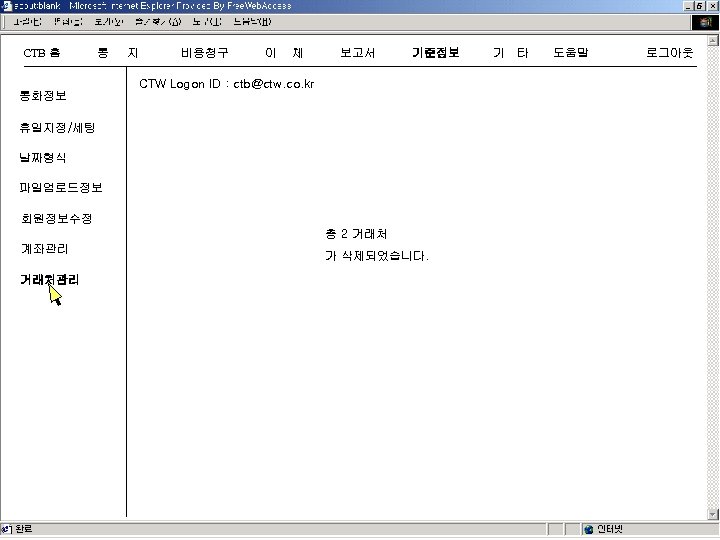Open 회원정보수정 in the left sidebar
Viewport: 720px width, 540px height.
(x=56, y=218)
